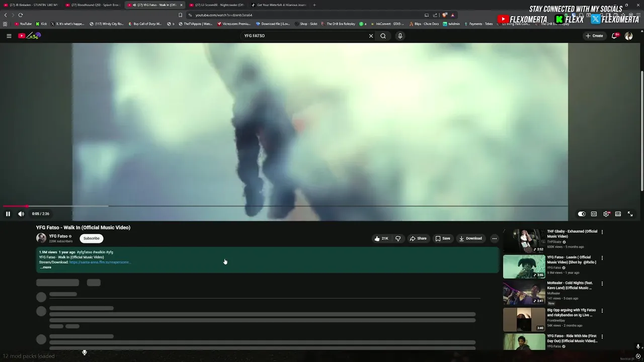Screen dimensions: 644x362
Task: Run the search with the magnifier button
Action: pos(383,36)
